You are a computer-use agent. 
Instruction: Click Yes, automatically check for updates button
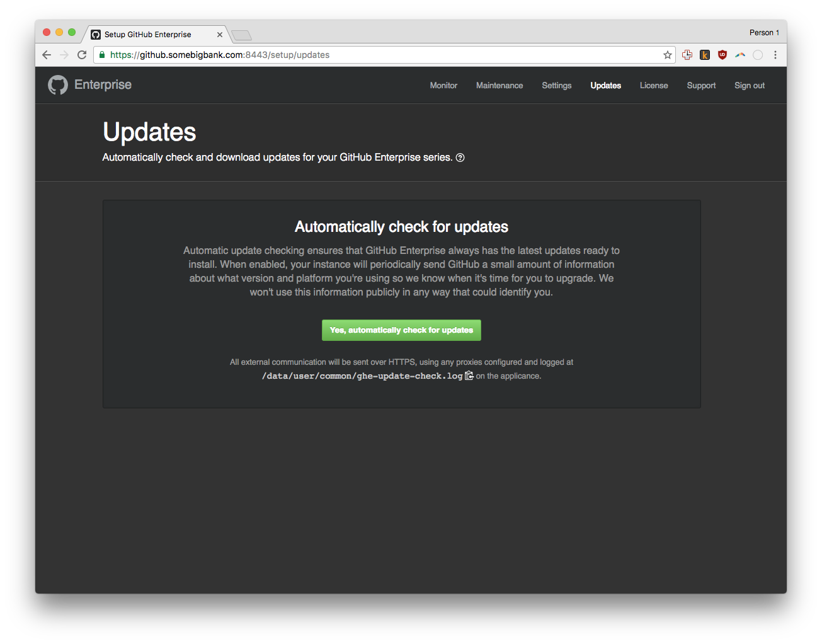(x=401, y=330)
